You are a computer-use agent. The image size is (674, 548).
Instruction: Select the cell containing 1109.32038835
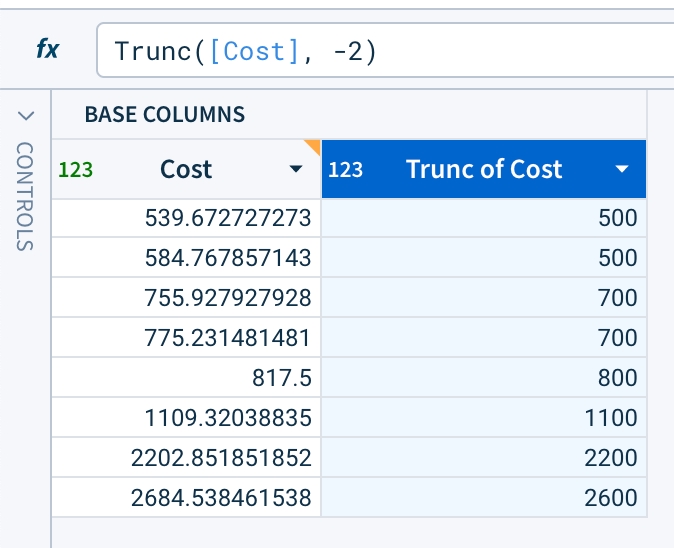tap(228, 417)
